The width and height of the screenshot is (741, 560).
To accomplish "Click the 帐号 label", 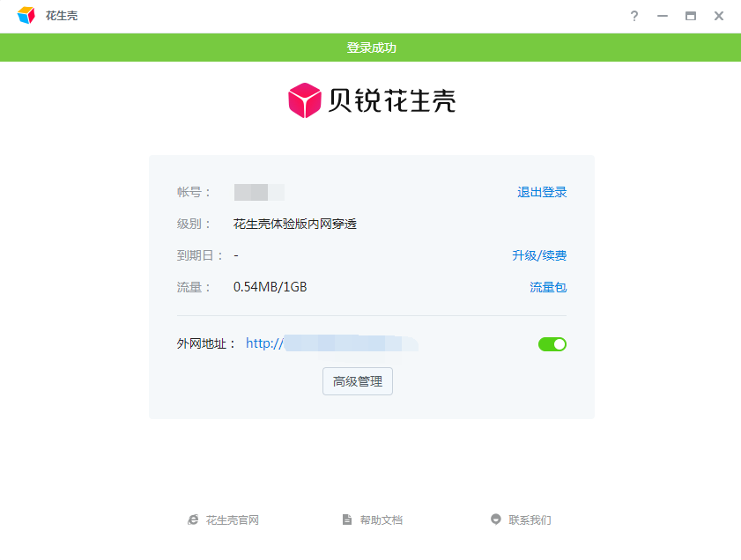I will tap(193, 192).
